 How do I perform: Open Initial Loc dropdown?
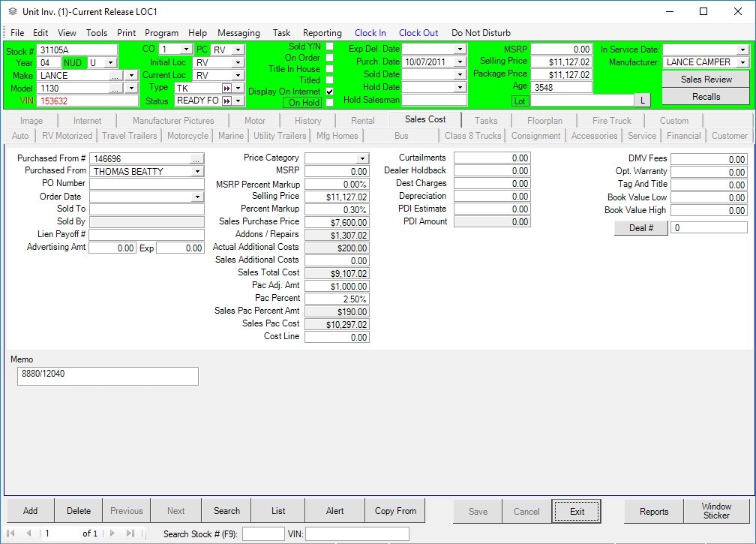point(238,63)
